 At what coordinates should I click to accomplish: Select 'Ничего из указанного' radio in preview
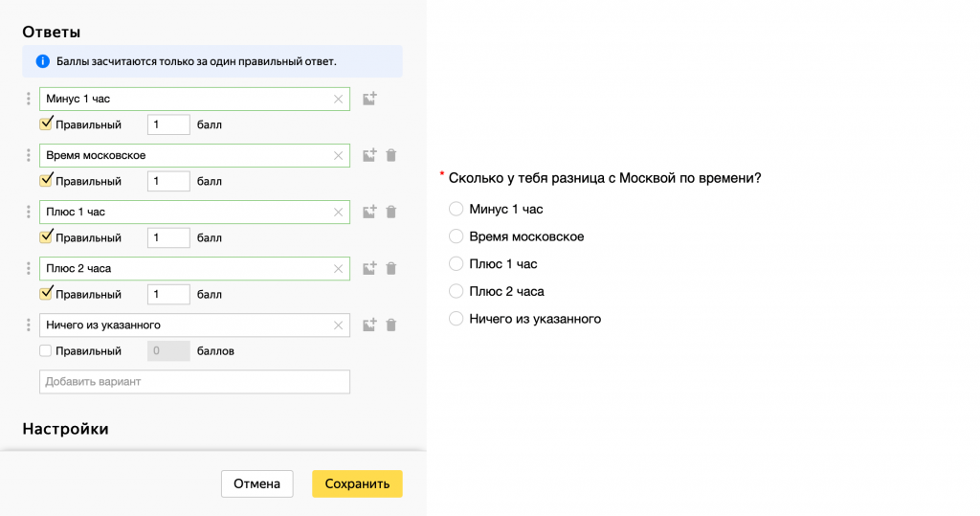[x=457, y=319]
